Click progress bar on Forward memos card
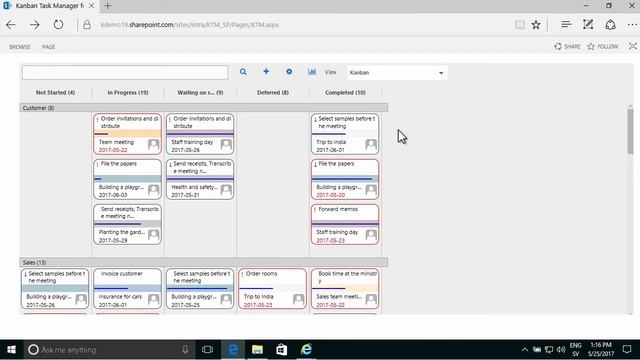The width and height of the screenshot is (640, 360). [345, 224]
